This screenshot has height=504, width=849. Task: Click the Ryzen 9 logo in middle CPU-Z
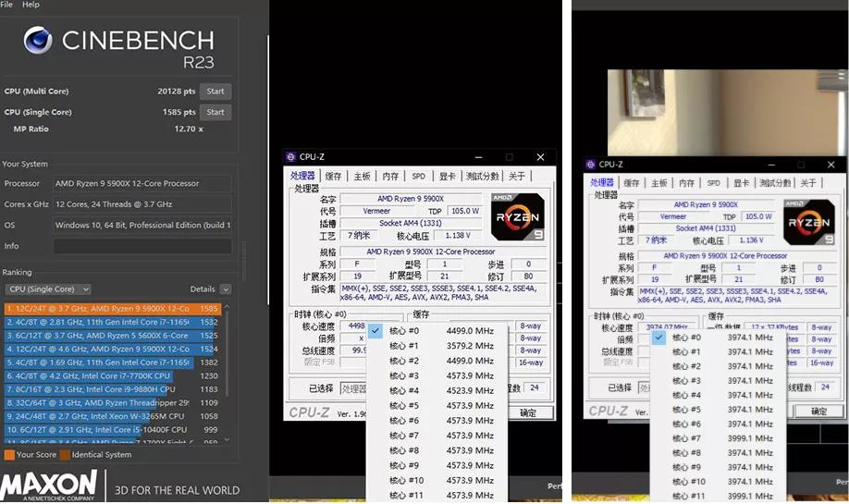click(x=517, y=217)
